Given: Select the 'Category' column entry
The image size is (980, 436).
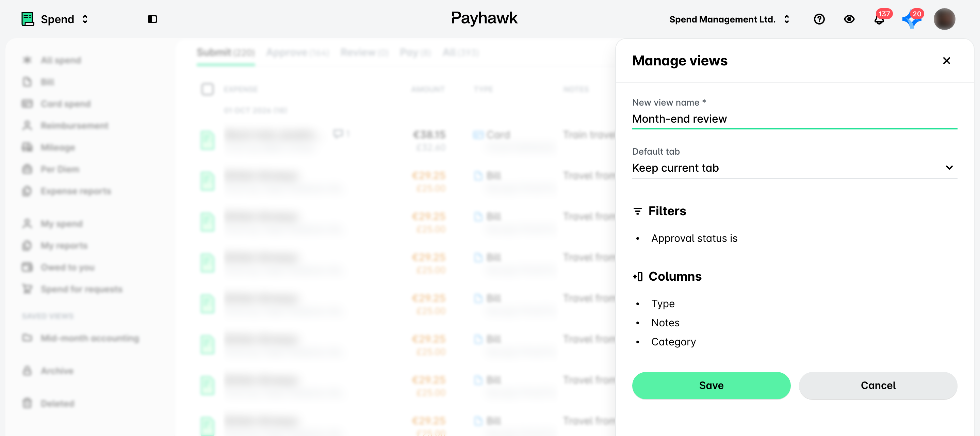Looking at the screenshot, I should [x=673, y=342].
